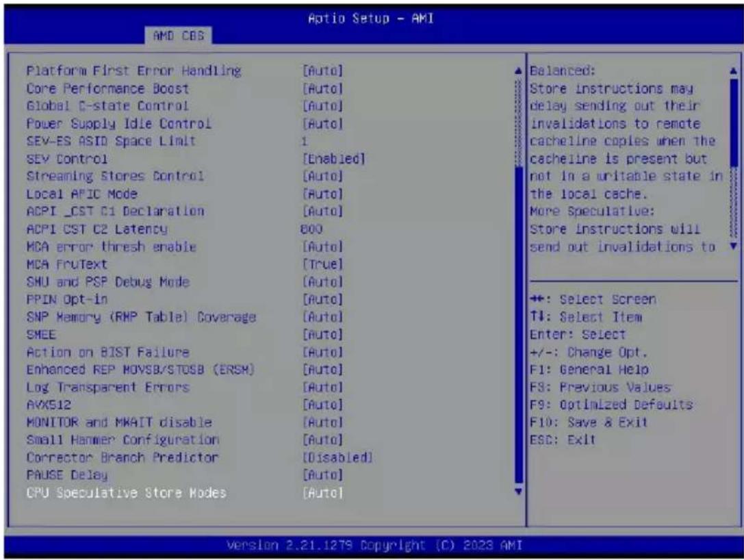Screen dimensions: 744x560
Task: Click the settings list scrollbar thumb
Action: 519,324
